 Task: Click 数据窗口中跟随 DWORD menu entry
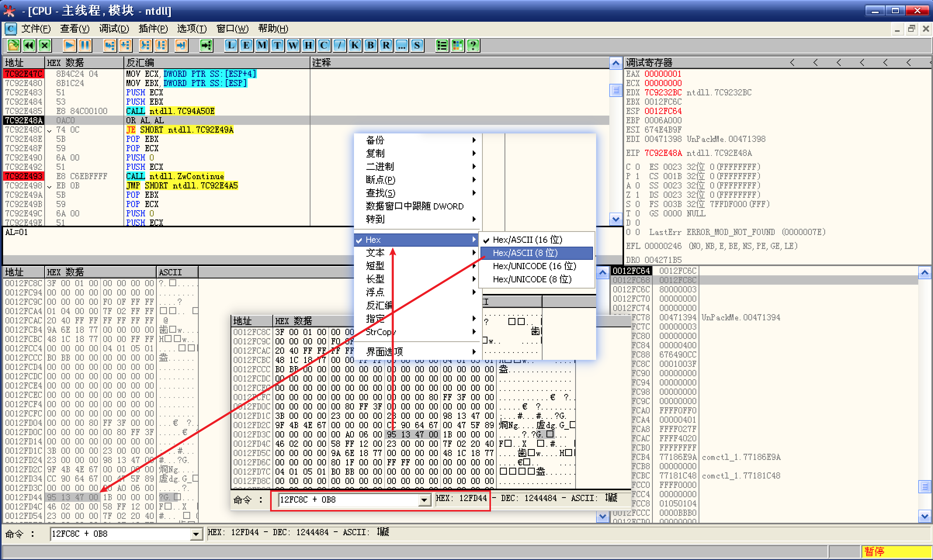414,206
